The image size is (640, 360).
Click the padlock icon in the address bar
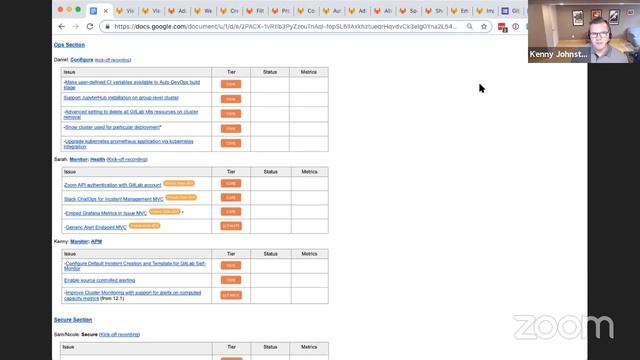click(107, 27)
